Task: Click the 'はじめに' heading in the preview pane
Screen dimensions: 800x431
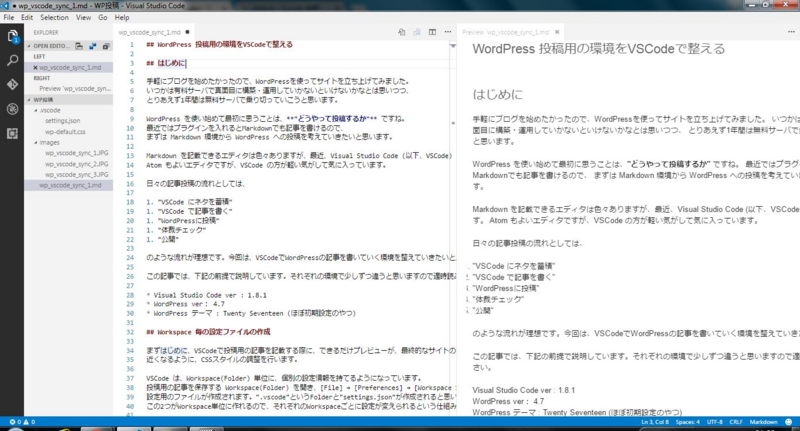Action: (x=497, y=94)
